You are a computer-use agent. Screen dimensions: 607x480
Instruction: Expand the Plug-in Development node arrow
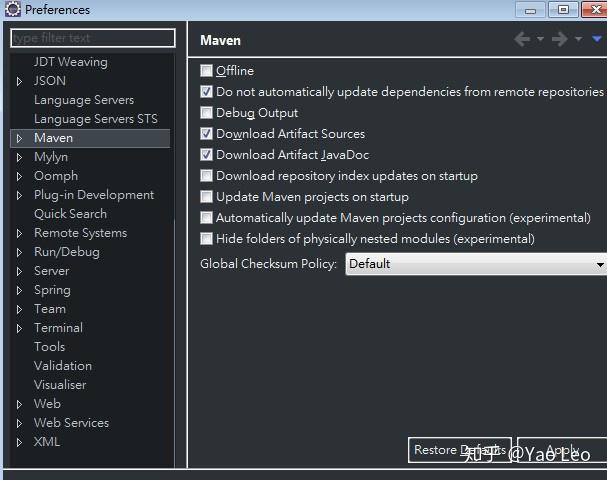tap(19, 195)
